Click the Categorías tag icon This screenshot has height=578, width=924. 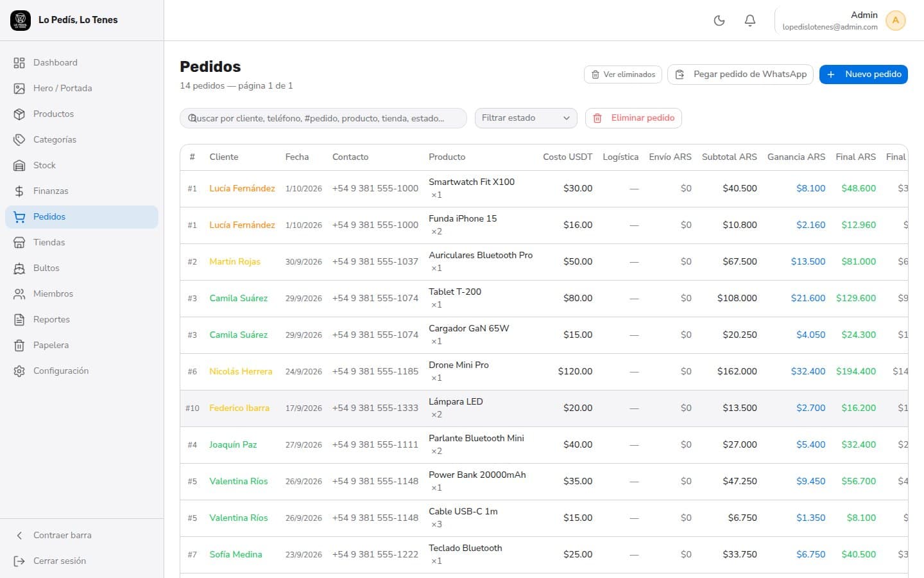19,139
